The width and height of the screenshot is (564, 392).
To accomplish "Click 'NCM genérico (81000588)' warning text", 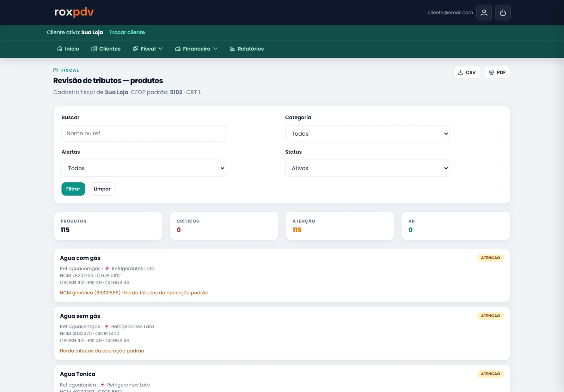I will coord(90,293).
